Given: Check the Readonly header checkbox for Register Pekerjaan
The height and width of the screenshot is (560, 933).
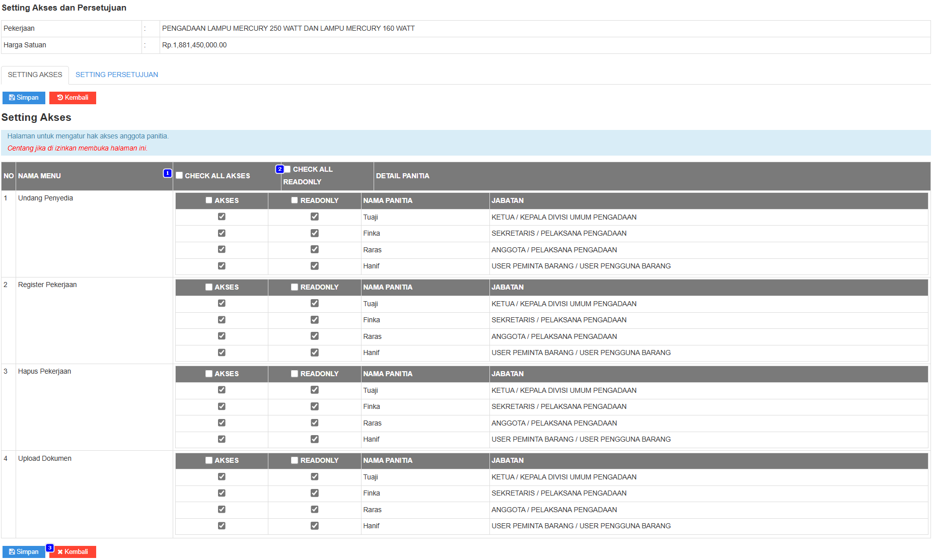Looking at the screenshot, I should coord(295,287).
